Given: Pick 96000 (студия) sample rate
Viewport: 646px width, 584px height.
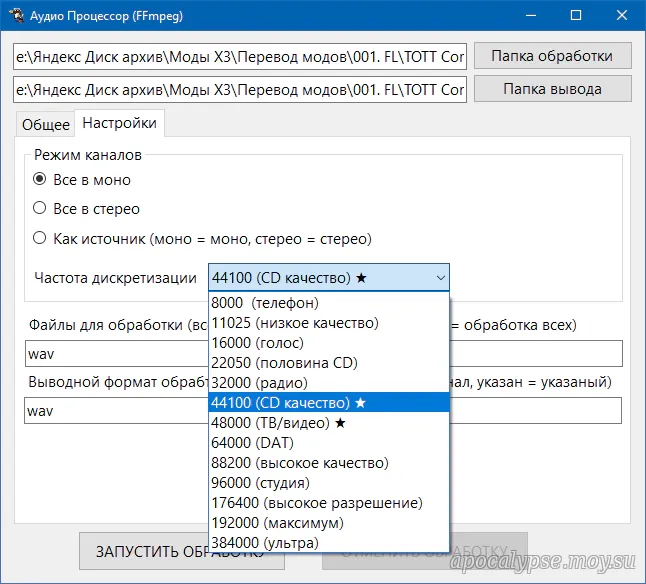Looking at the screenshot, I should coord(329,483).
